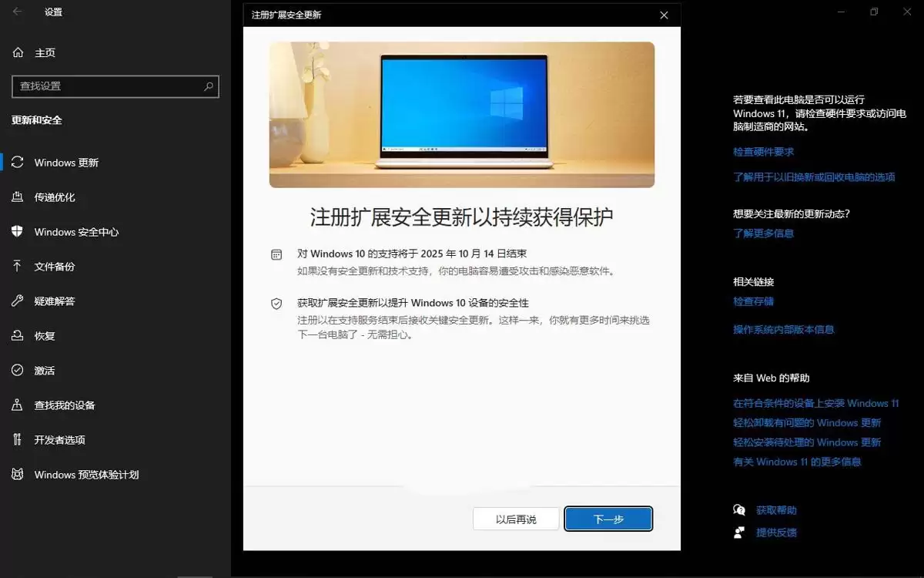
Task: Open the 检查硬件要求 link
Action: click(763, 152)
